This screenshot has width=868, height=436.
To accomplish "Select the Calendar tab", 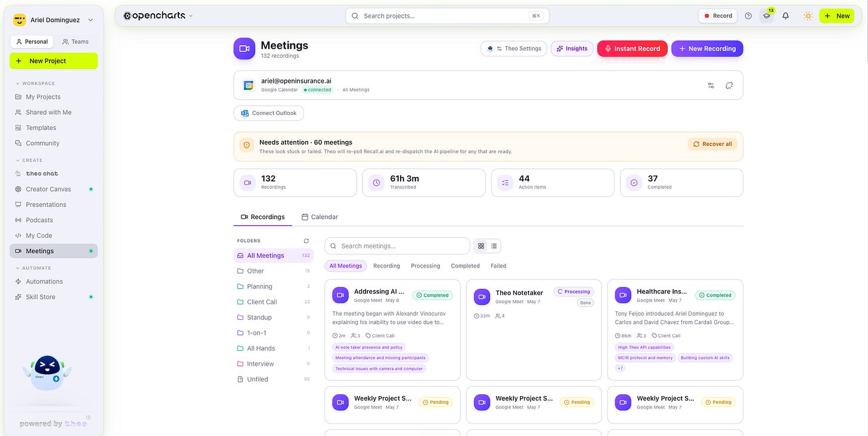I will pyautogui.click(x=320, y=217).
